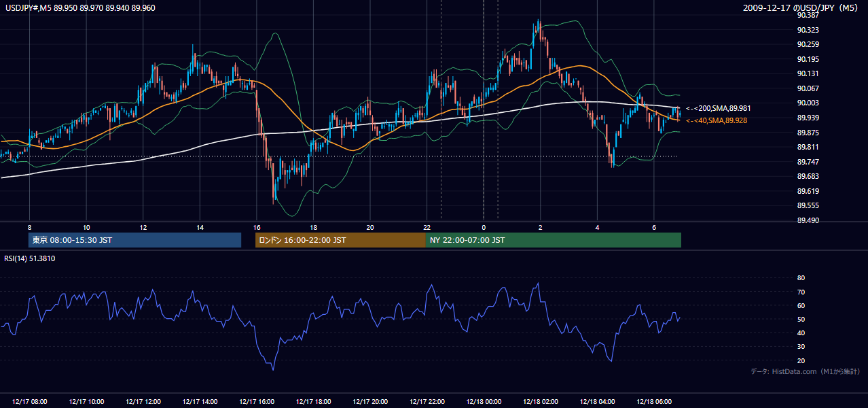Click RSI scale value 30
The width and height of the screenshot is (868, 408).
pyautogui.click(x=801, y=347)
